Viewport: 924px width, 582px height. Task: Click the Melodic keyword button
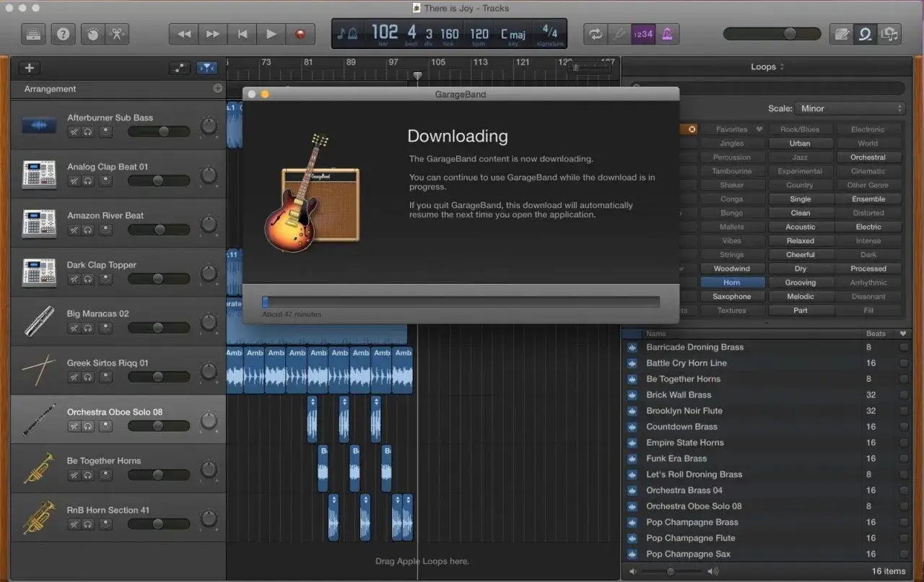pos(800,296)
